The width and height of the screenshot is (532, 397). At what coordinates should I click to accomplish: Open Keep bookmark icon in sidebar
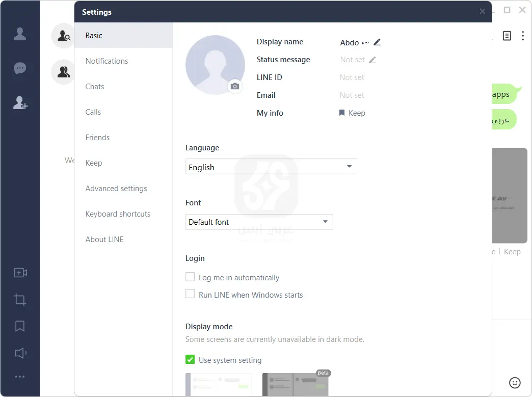[x=20, y=326]
